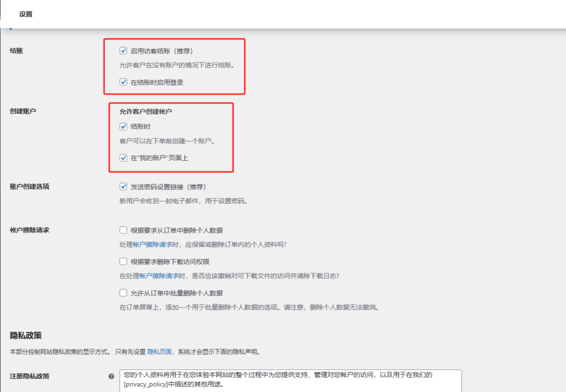The height and width of the screenshot is (392, 566).
Task: Uncheck 在结账时启用登录
Action: 123,82
